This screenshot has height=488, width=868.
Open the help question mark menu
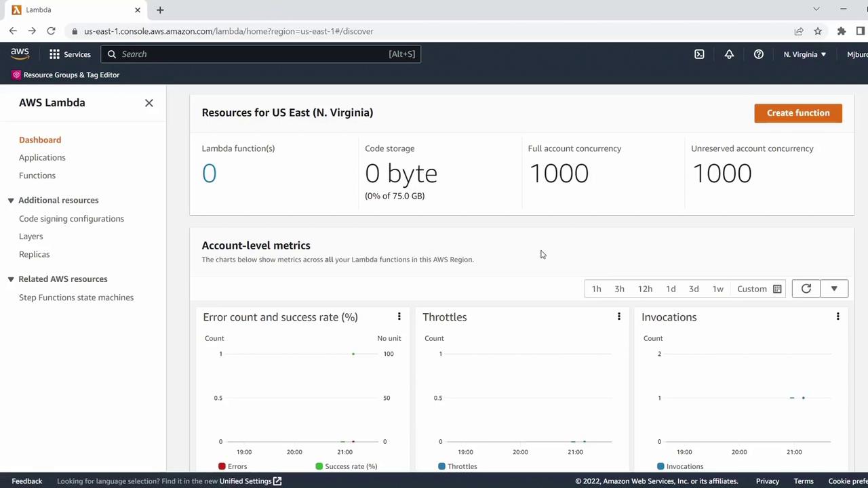click(x=759, y=54)
